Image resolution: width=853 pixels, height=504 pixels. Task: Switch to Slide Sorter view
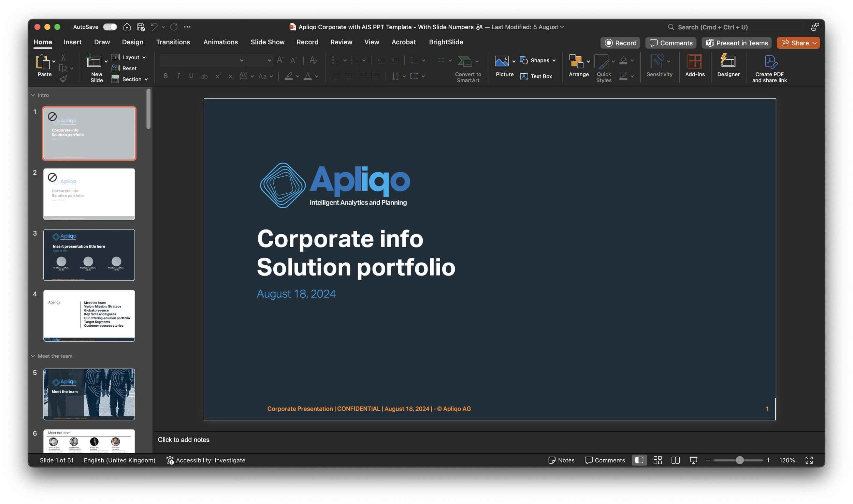[x=657, y=460]
